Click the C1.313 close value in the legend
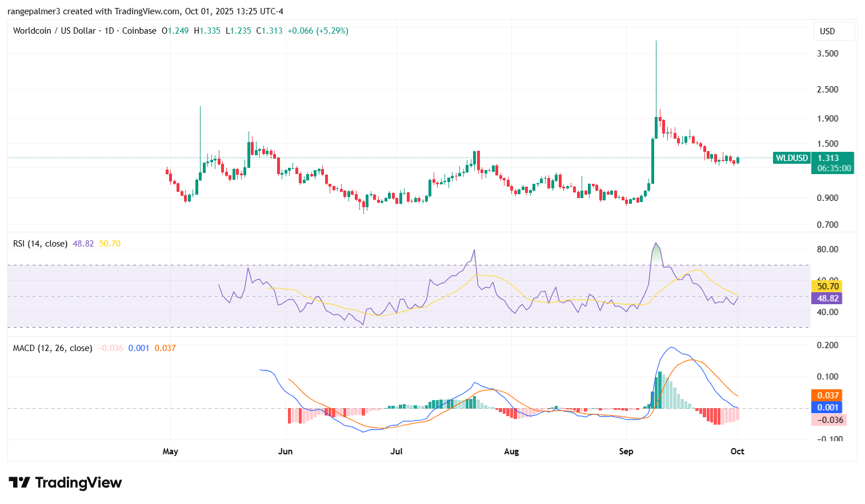This screenshot has height=504, width=865. (270, 31)
